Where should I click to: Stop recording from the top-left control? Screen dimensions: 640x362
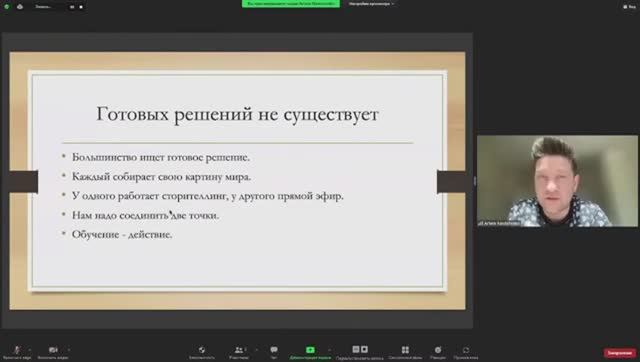[81, 7]
